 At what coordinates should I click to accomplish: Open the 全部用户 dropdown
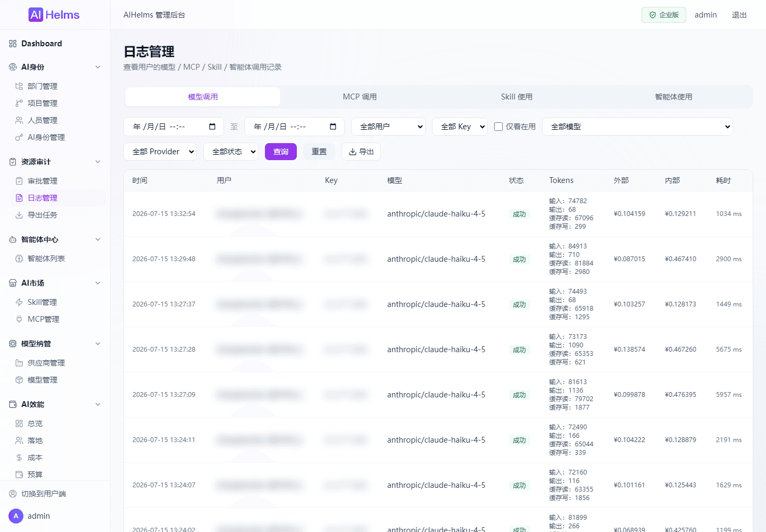pos(388,127)
